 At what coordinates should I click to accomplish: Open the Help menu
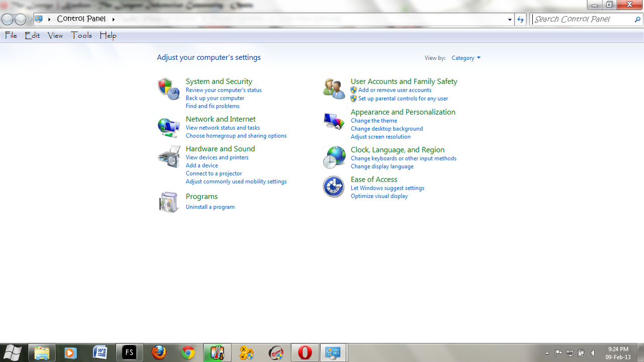pyautogui.click(x=108, y=35)
